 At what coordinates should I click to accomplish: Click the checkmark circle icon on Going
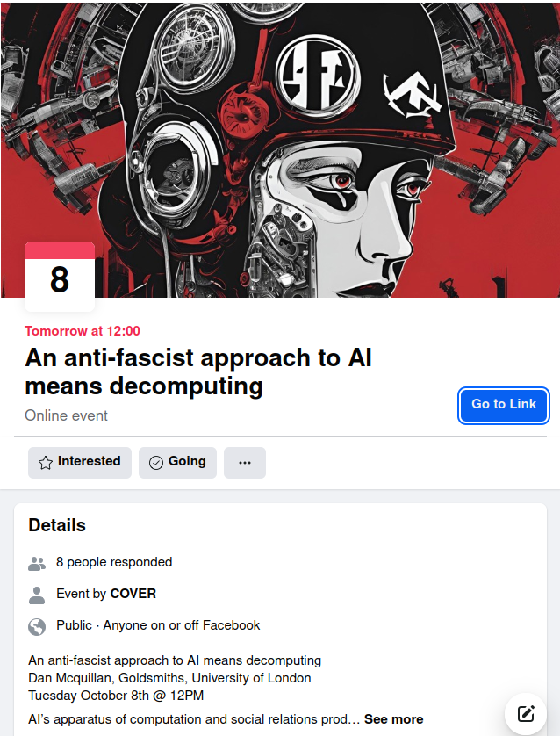tap(155, 463)
